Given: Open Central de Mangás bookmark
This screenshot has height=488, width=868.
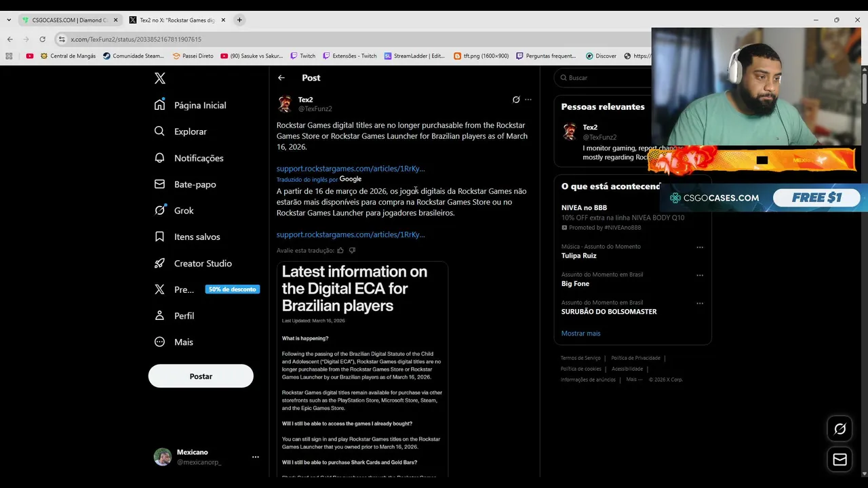Looking at the screenshot, I should click(68, 56).
